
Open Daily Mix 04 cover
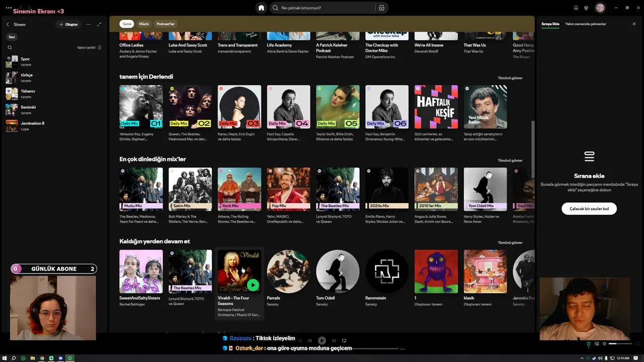[288, 107]
